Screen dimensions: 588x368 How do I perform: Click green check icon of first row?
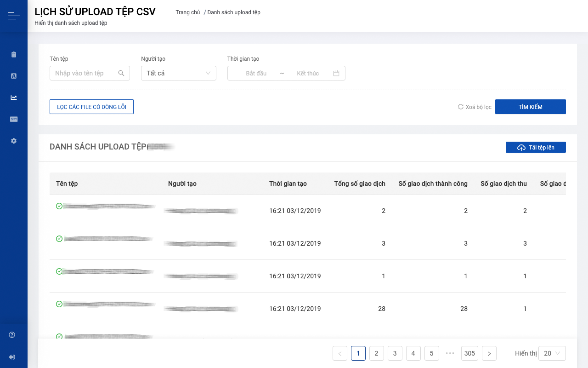pos(59,206)
